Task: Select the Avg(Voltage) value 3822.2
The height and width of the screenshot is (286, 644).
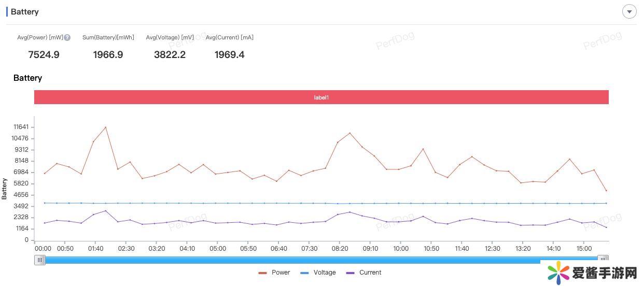Action: [170, 55]
